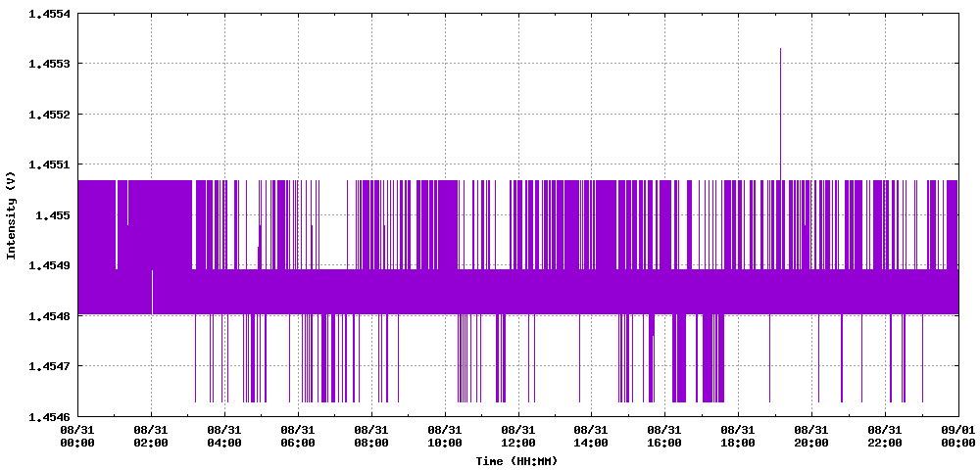Click the tall spike peaking near 1.4553
This screenshot has height=470, width=980.
781,114
